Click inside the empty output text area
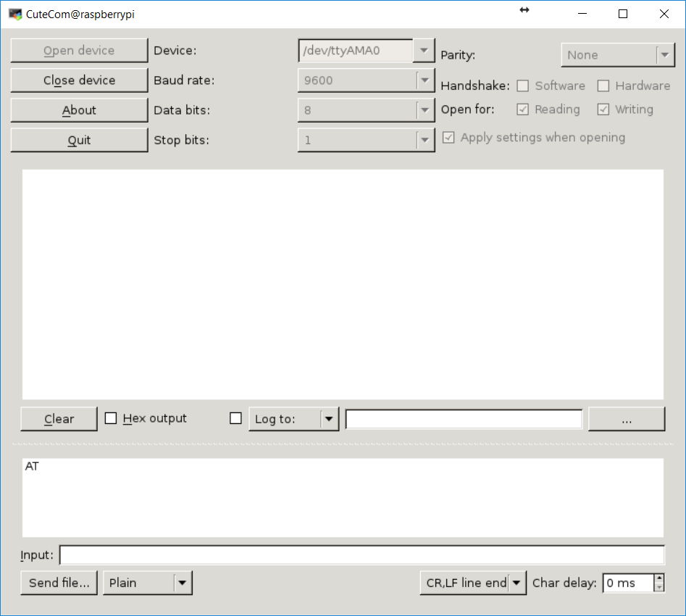The image size is (686, 616). tap(343, 285)
